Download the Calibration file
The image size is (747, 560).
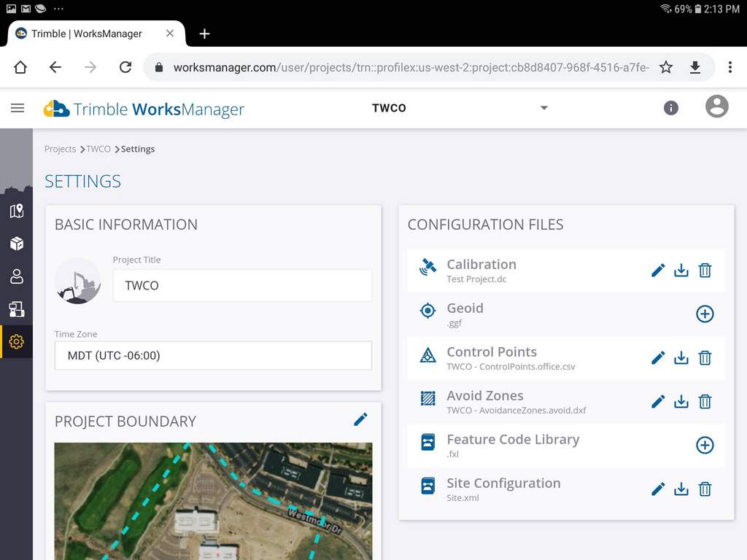point(681,271)
